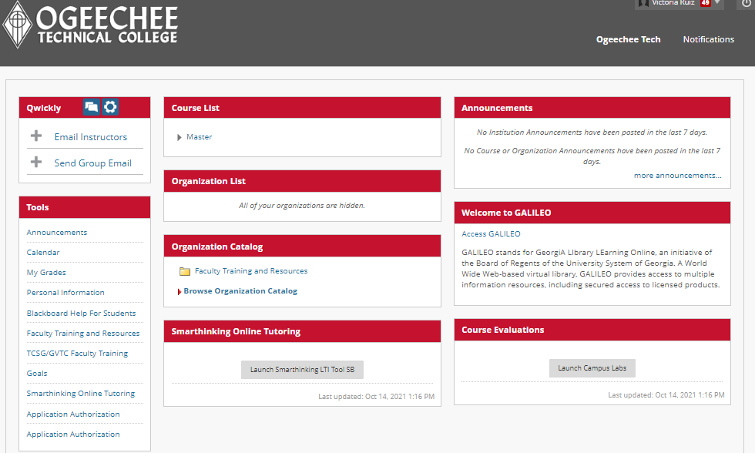Click Course Evaluations 'Last updated' timestamp text

[x=666, y=395]
